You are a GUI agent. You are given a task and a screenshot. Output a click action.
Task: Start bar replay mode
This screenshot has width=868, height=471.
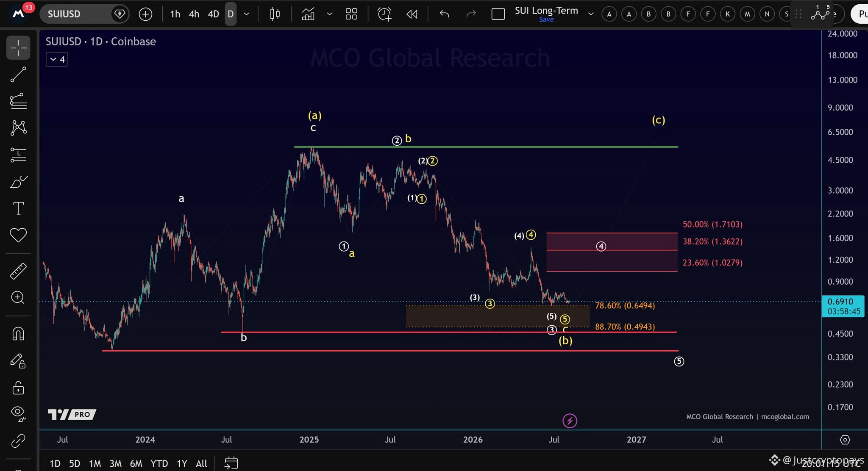click(x=412, y=14)
